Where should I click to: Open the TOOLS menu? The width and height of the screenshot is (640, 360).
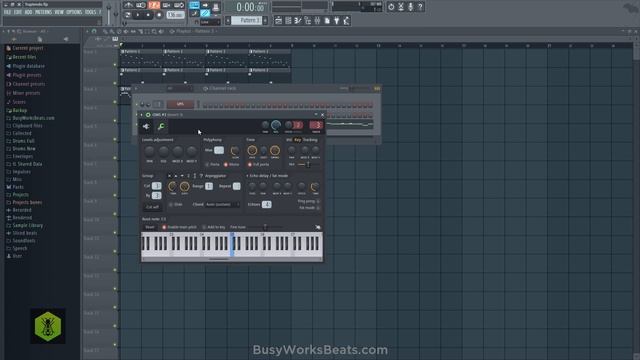click(90, 13)
